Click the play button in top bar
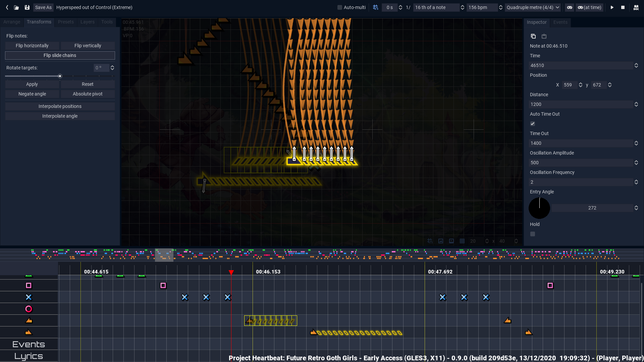The height and width of the screenshot is (362, 644). click(x=612, y=7)
